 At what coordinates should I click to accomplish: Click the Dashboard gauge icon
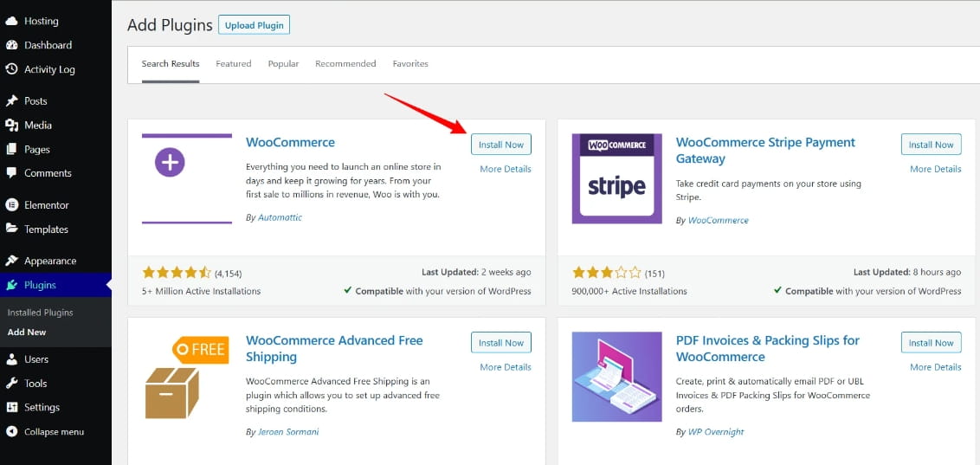point(11,45)
